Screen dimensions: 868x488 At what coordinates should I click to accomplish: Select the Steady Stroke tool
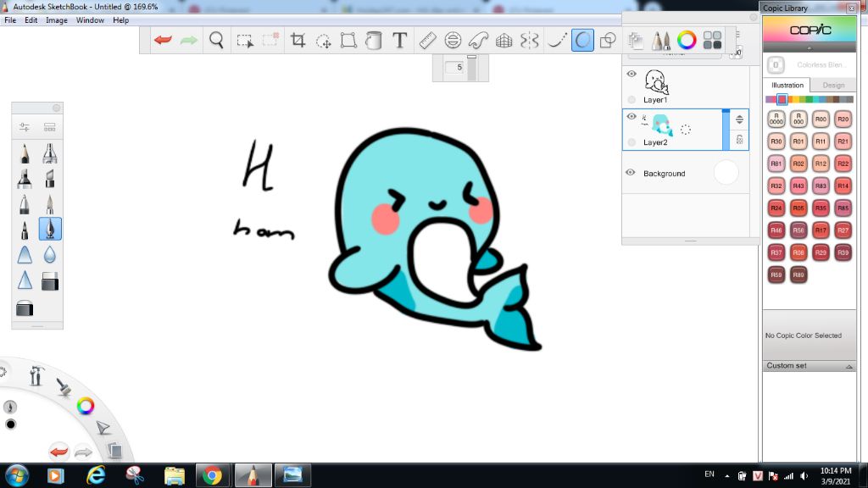tap(557, 41)
